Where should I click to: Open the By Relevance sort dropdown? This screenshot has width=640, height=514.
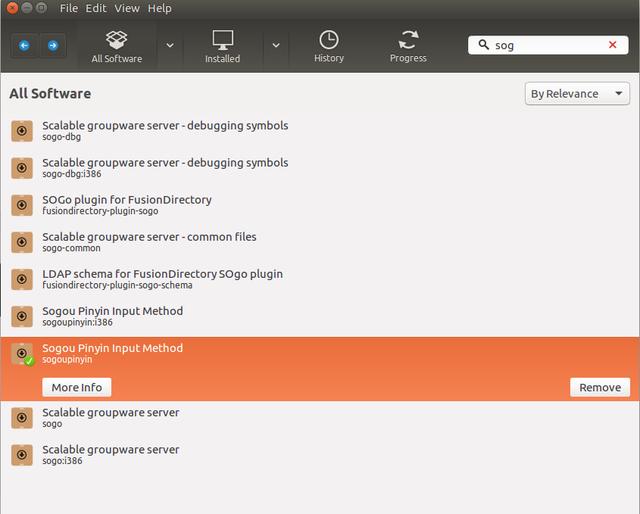click(x=577, y=94)
